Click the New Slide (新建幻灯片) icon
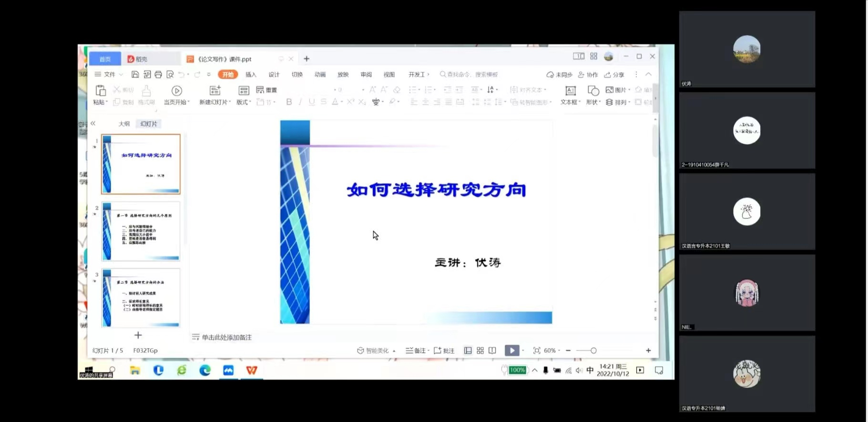 [215, 90]
